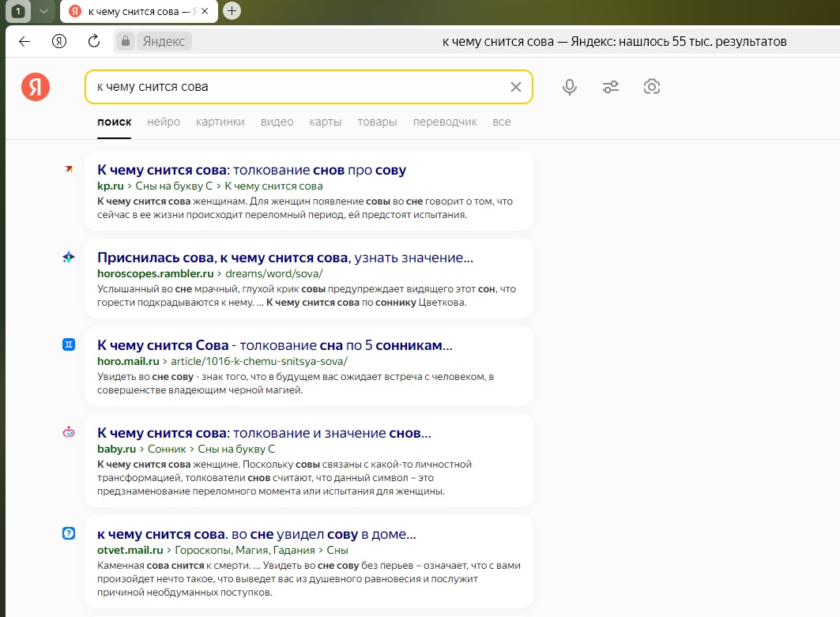This screenshot has height=617, width=840.
Task: Open image search camera icon
Action: click(652, 87)
